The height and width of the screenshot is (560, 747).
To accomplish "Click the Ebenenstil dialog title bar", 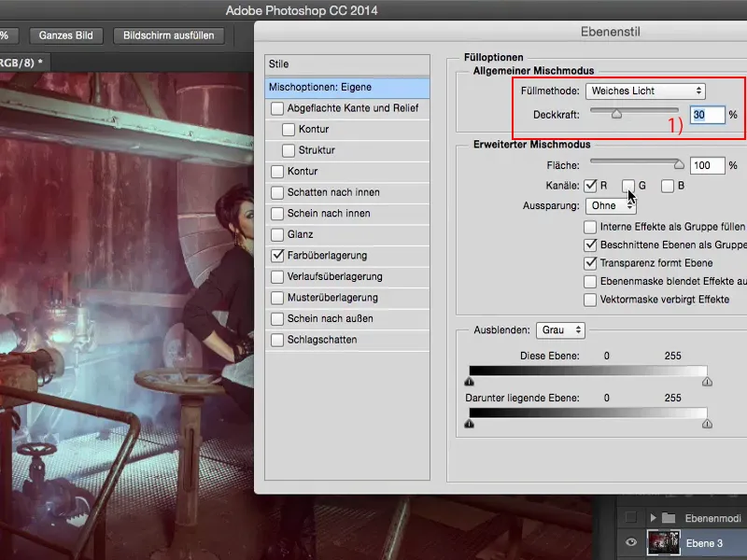I will pyautogui.click(x=500, y=32).
